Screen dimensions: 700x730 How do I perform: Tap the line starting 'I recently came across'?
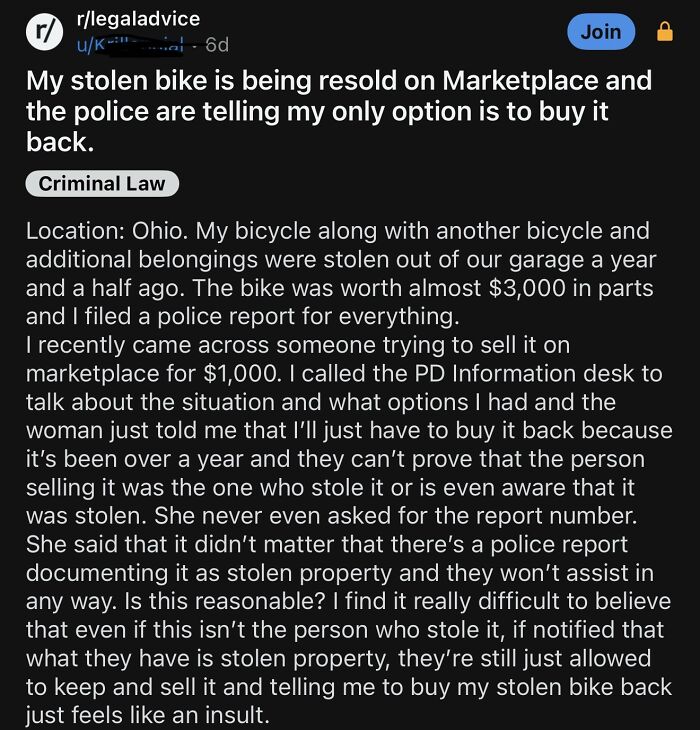coord(298,345)
